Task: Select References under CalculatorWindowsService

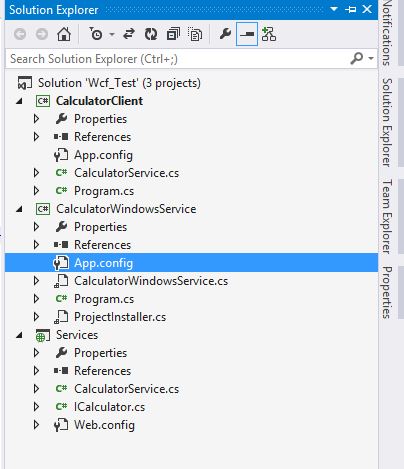Action: click(102, 245)
